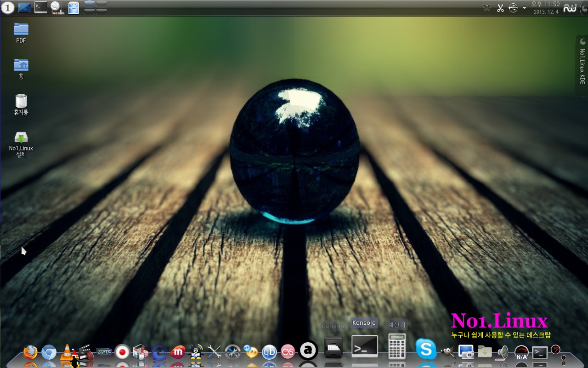588x368 pixels.
Task: Launch Last.fm from the dock
Action: [288, 352]
